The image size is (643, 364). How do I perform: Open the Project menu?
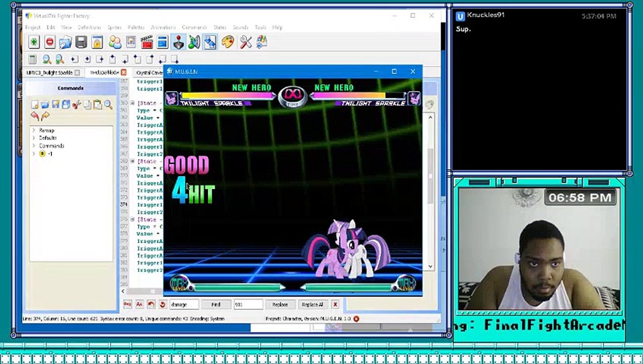[33, 27]
